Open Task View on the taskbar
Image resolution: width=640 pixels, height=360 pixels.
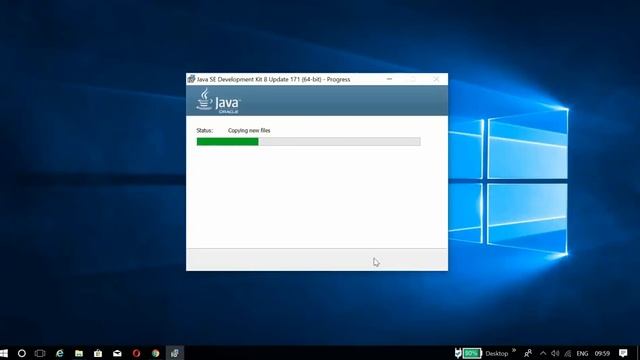point(40,353)
